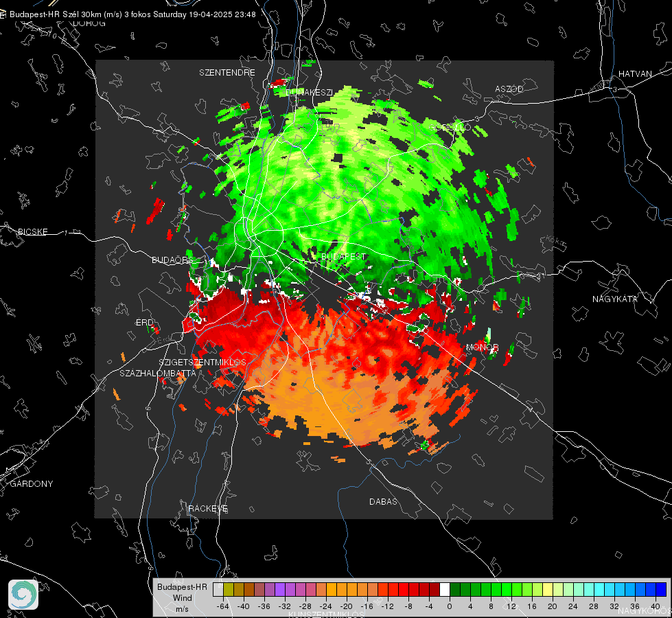Click the SZENTENDRE town label
This screenshot has width=672, height=618.
(x=227, y=73)
